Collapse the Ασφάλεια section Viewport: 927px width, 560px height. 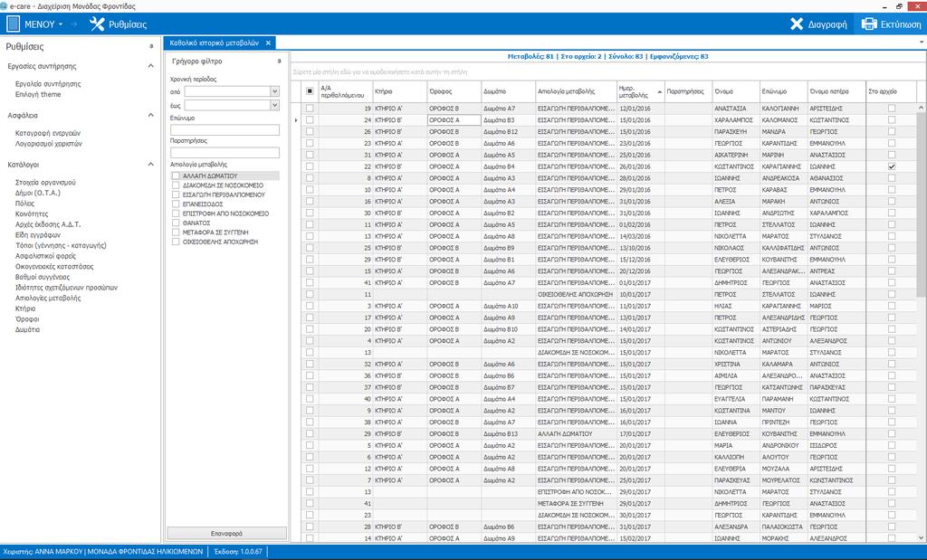coord(151,115)
